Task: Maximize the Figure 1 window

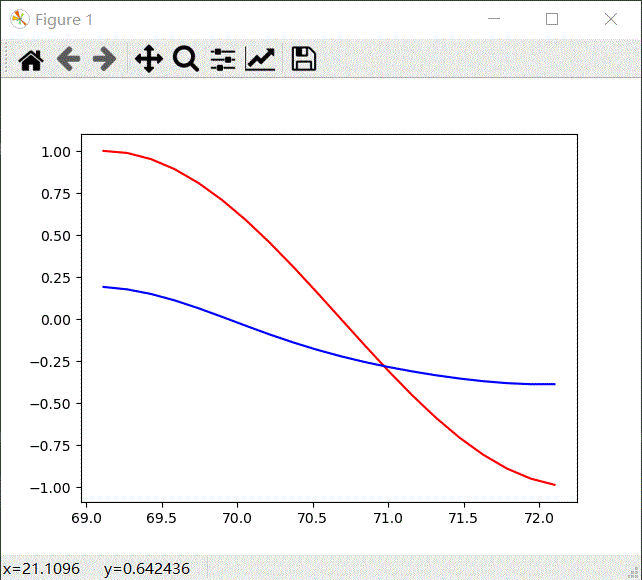Action: [552, 19]
